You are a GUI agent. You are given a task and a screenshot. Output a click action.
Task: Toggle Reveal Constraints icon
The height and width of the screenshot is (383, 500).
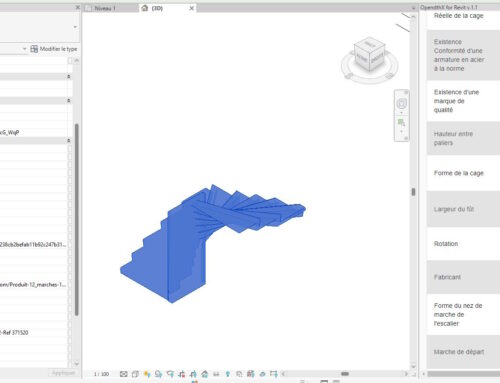click(x=274, y=374)
